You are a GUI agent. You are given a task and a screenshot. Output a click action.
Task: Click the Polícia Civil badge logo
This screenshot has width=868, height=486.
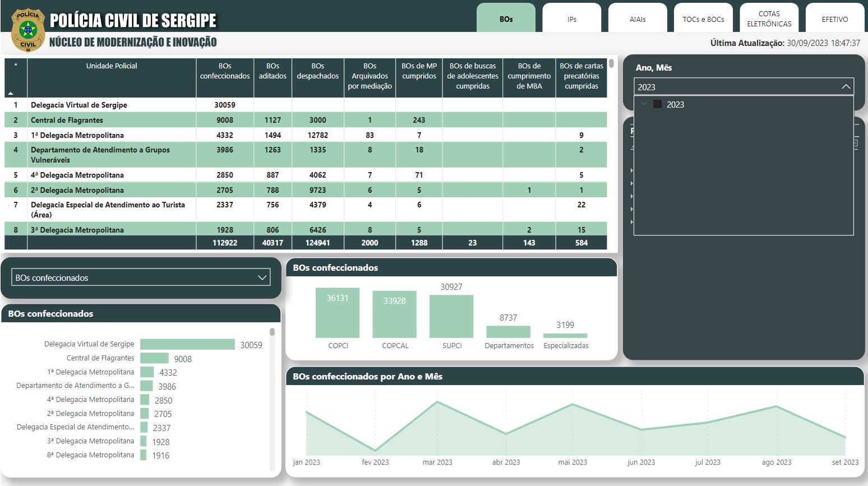click(x=27, y=30)
